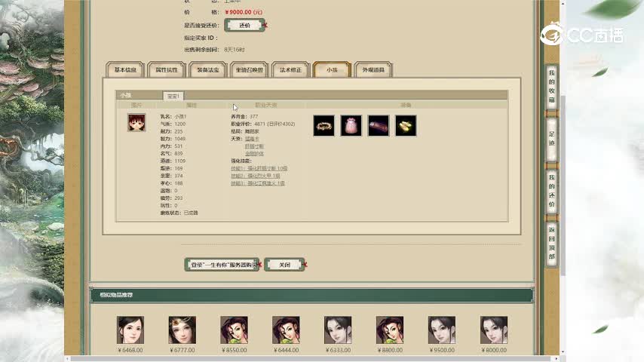Image resolution: width=644 pixels, height=362 pixels.
Task: Click the login to server purchase button
Action: (x=222, y=265)
